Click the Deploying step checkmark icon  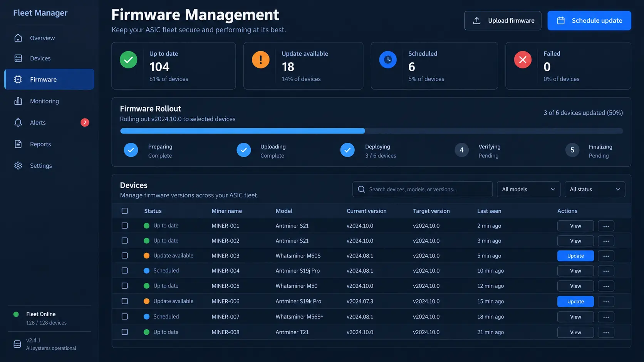(x=347, y=150)
